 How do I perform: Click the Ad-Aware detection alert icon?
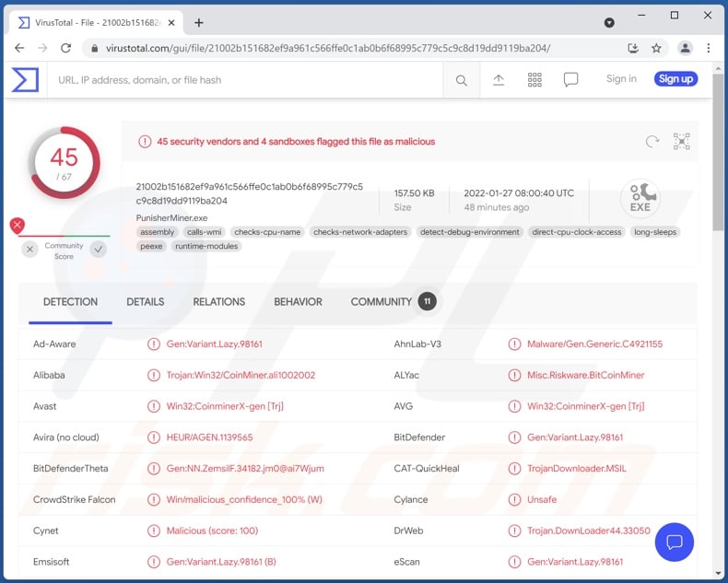[x=154, y=344]
